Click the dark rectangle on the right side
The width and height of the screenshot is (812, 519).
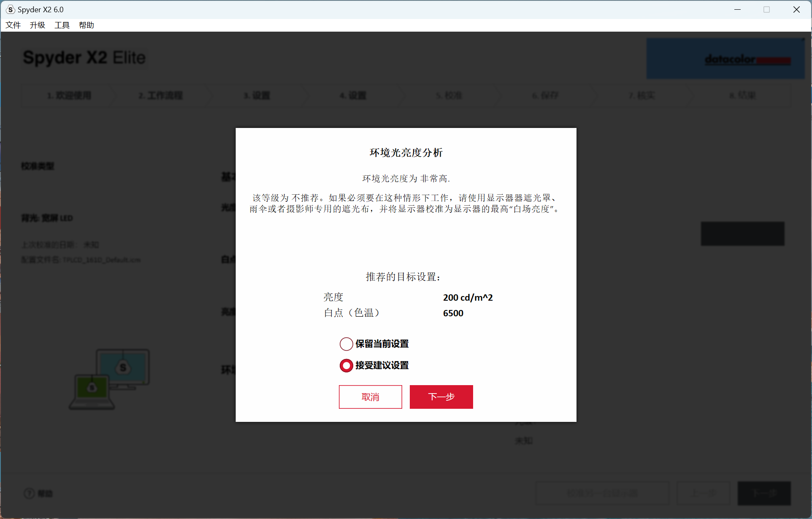tap(742, 234)
